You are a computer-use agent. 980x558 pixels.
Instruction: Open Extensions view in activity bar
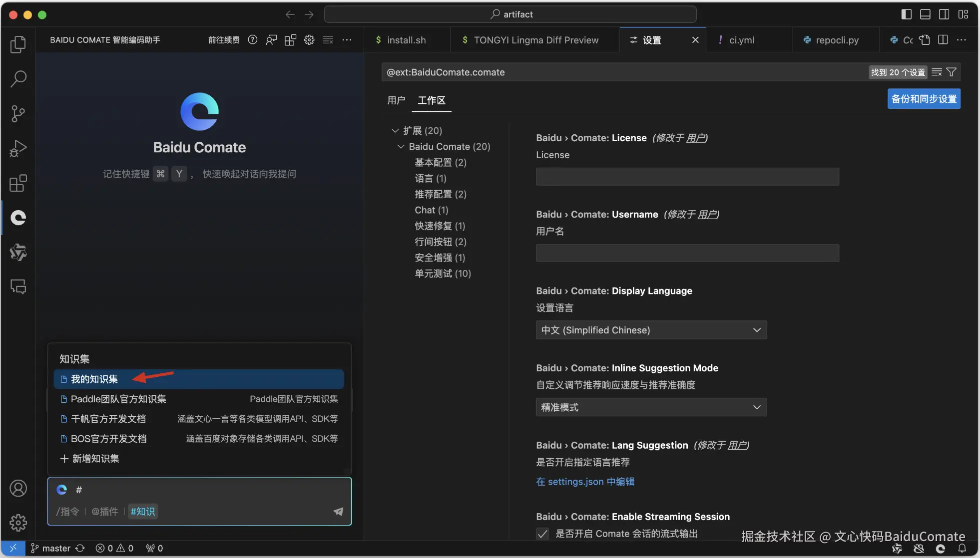pyautogui.click(x=18, y=183)
